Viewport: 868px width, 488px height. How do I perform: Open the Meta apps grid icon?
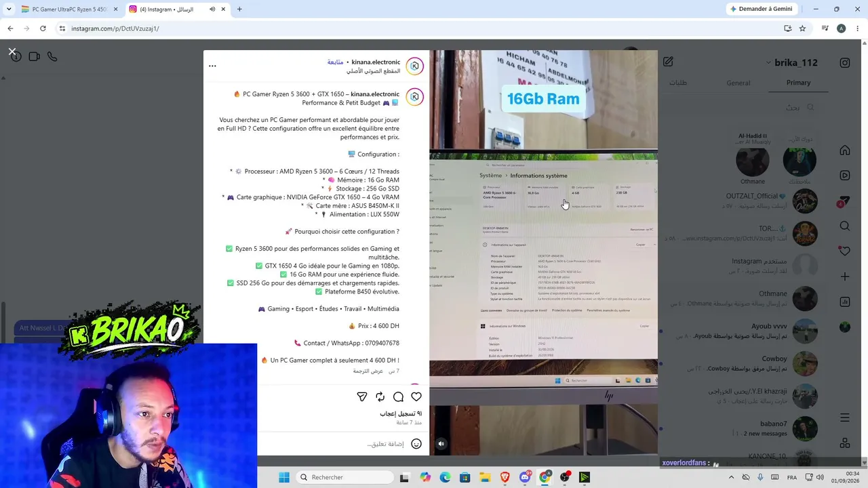845,443
